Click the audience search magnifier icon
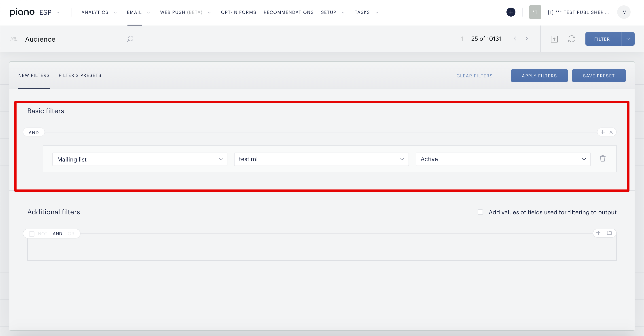This screenshot has width=644, height=336. pos(130,39)
